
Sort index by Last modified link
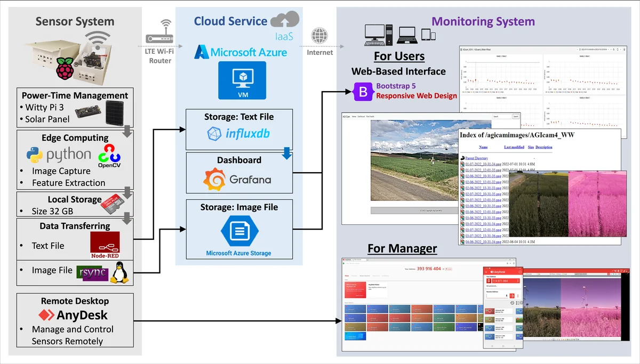tap(514, 147)
